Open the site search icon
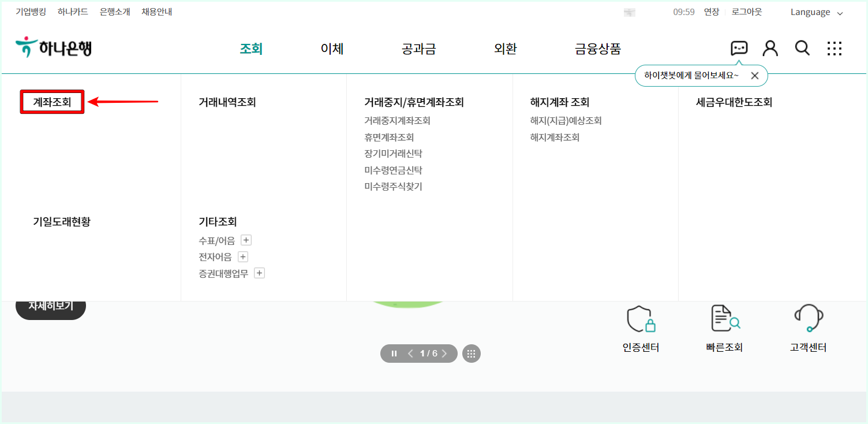The height and width of the screenshot is (424, 868). [802, 49]
